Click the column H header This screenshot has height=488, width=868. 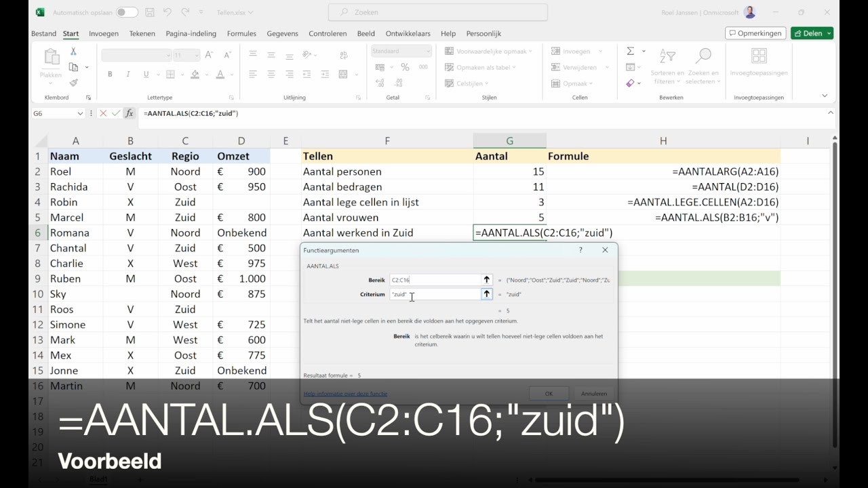(663, 141)
